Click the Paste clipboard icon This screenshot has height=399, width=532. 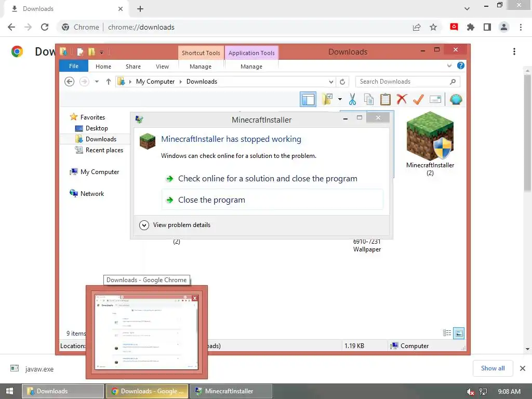point(385,99)
